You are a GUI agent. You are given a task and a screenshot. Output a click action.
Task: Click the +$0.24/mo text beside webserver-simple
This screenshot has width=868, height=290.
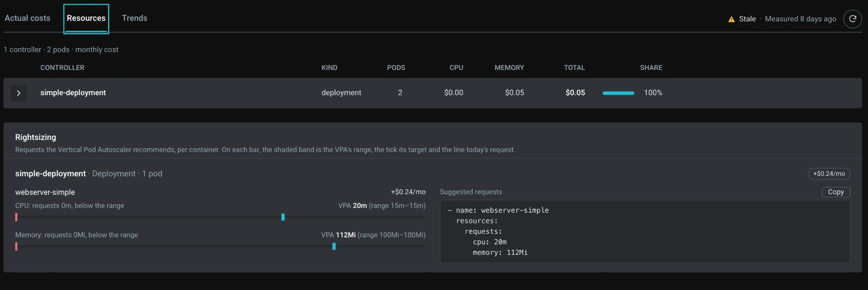[408, 192]
